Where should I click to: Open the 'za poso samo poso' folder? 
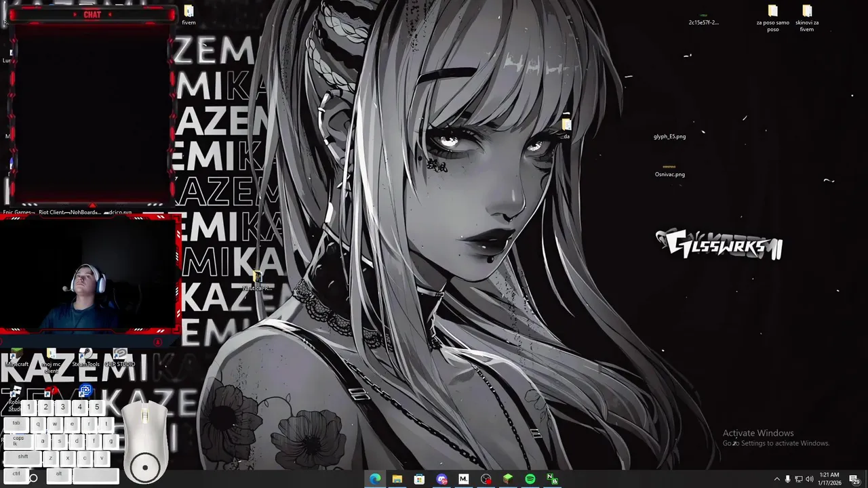click(773, 18)
